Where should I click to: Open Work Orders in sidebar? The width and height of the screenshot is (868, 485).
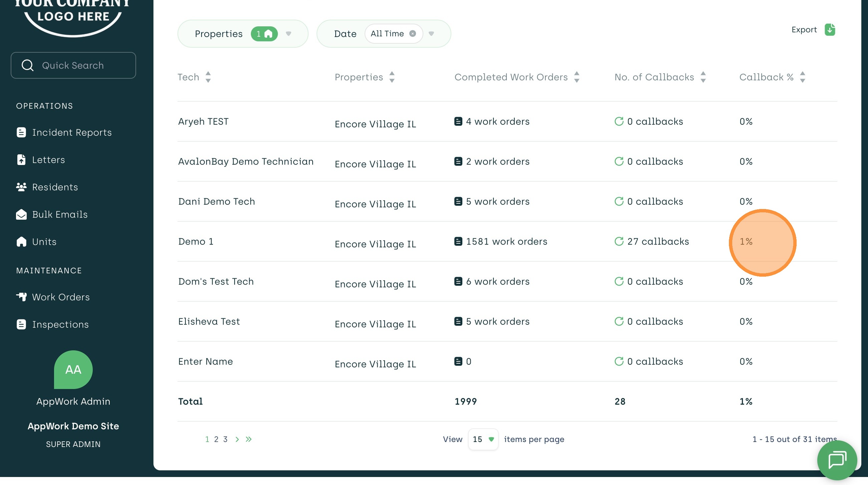61,297
